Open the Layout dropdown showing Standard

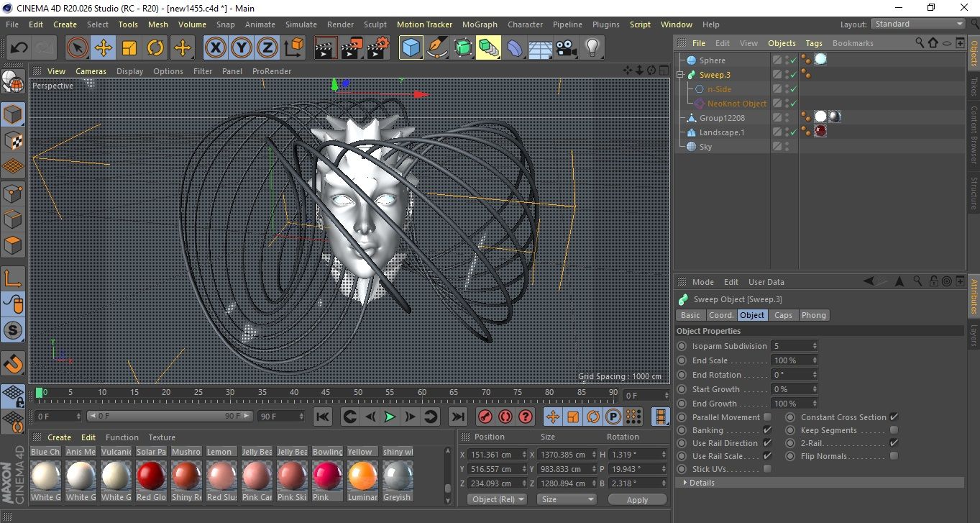(918, 24)
